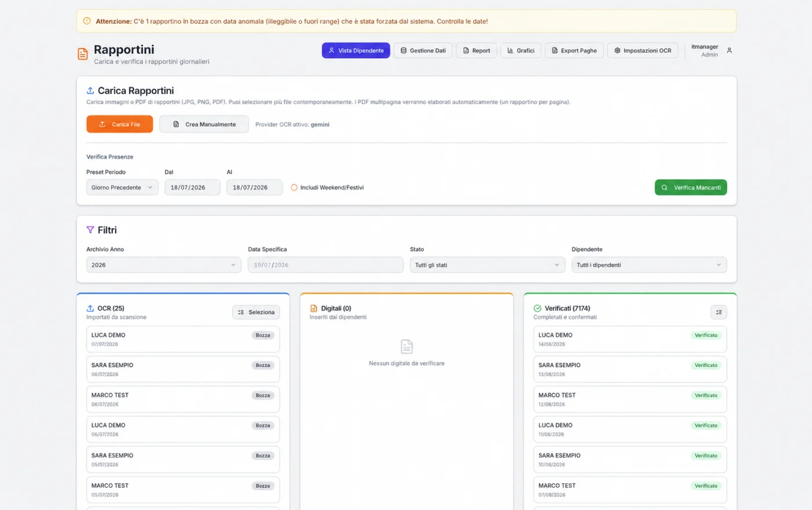Open the Dipendente dropdown showing Tutti i dipendenti
This screenshot has height=510, width=812.
(649, 265)
